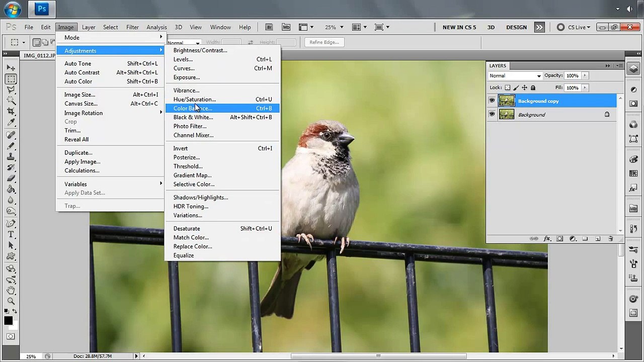Open the Opacity slider arrow
Image resolution: width=644 pixels, height=362 pixels.
[x=585, y=75]
